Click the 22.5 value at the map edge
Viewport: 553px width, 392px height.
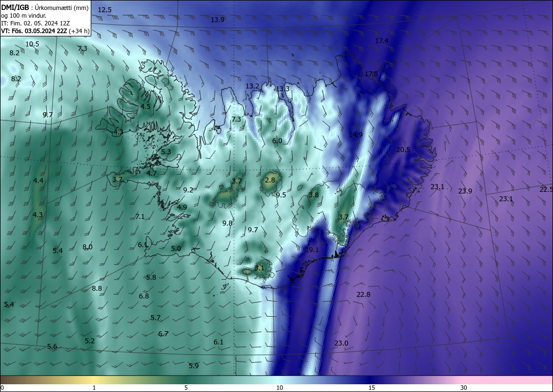tap(546, 190)
